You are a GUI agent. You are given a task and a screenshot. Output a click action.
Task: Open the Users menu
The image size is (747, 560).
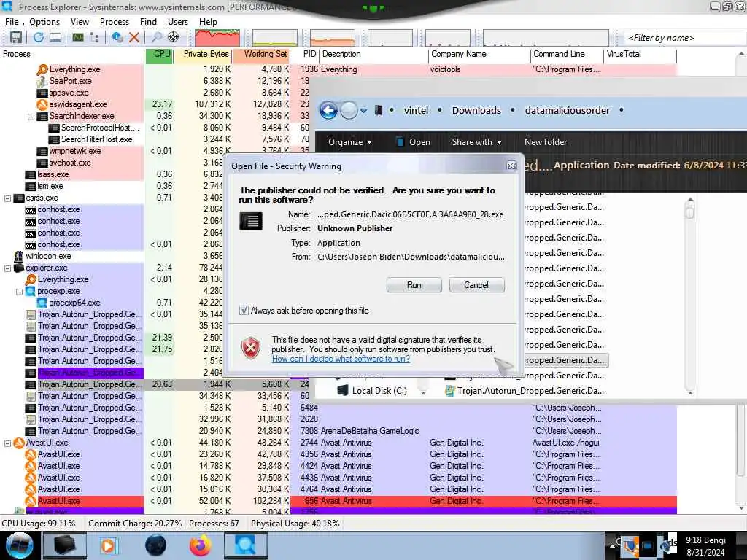pos(178,22)
